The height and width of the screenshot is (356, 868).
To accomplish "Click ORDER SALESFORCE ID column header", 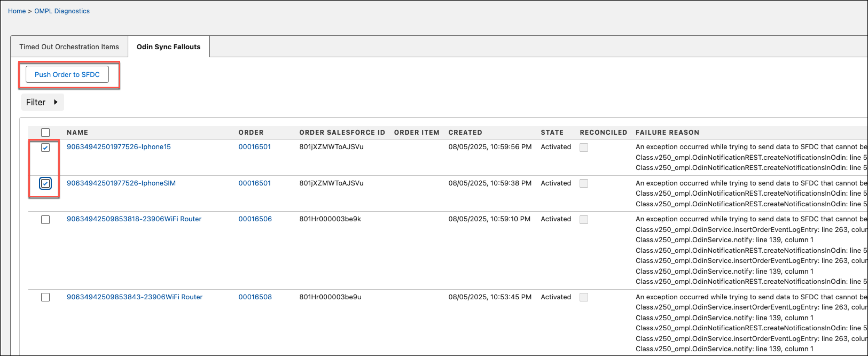I will click(x=342, y=133).
